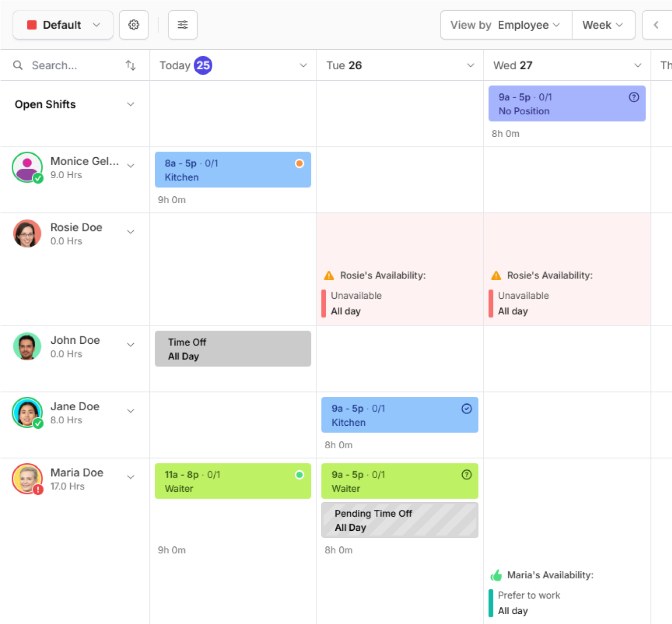The image size is (672, 624).
Task: Click the orange status dot on Monice's shift
Action: [299, 164]
